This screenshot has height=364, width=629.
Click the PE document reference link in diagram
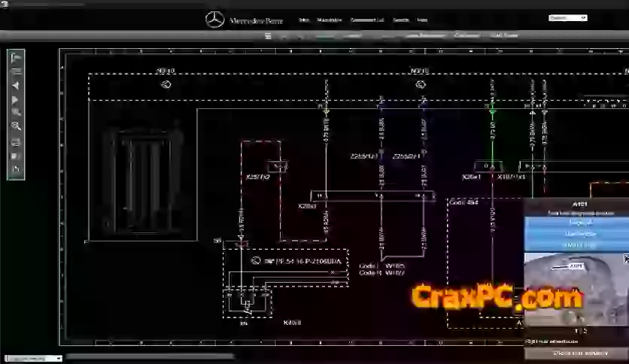pos(303,262)
